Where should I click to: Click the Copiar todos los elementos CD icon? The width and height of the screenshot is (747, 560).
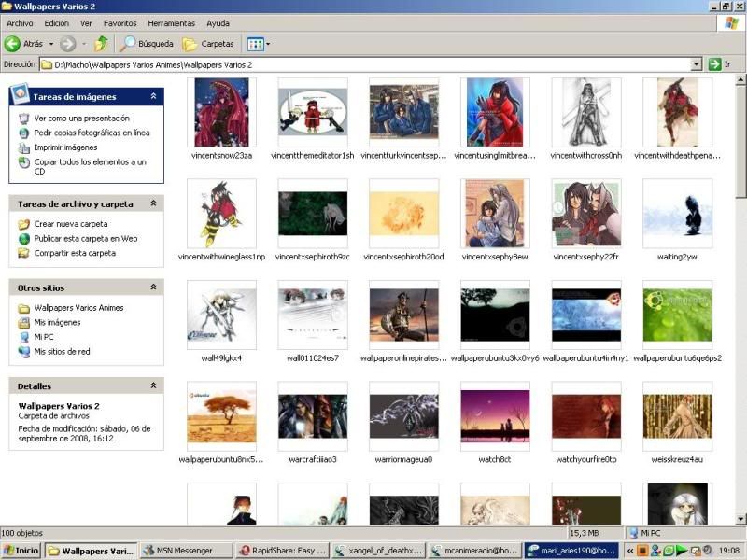[24, 162]
